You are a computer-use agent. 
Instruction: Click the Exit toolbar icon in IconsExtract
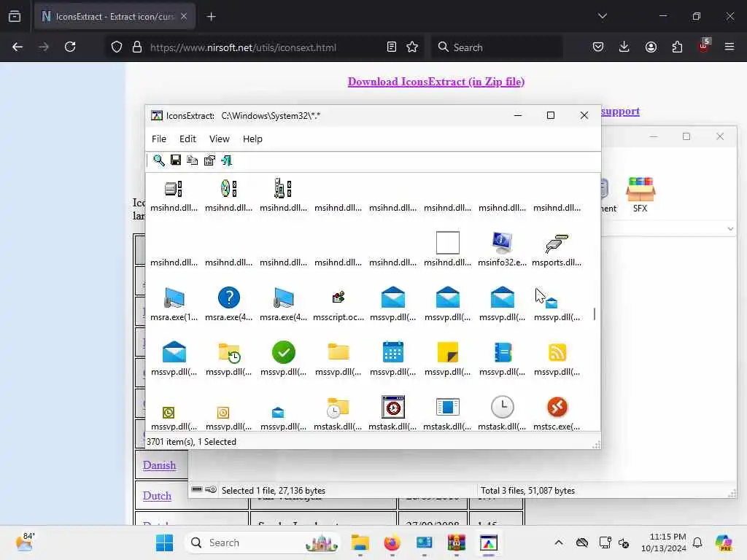coord(227,160)
